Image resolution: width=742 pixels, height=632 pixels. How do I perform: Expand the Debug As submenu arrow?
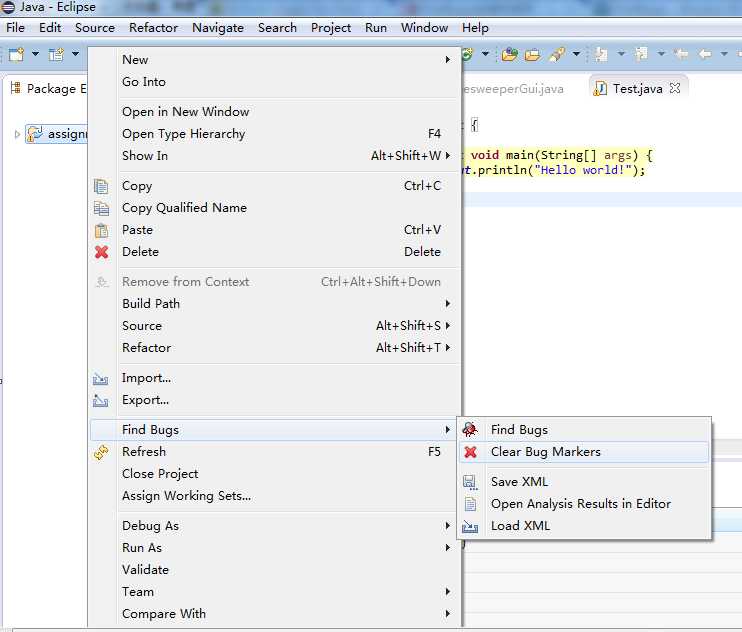(x=447, y=526)
